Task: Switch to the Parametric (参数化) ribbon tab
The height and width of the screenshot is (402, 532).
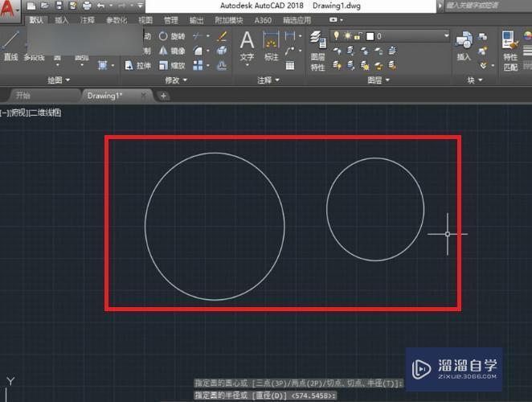Action: click(x=117, y=20)
